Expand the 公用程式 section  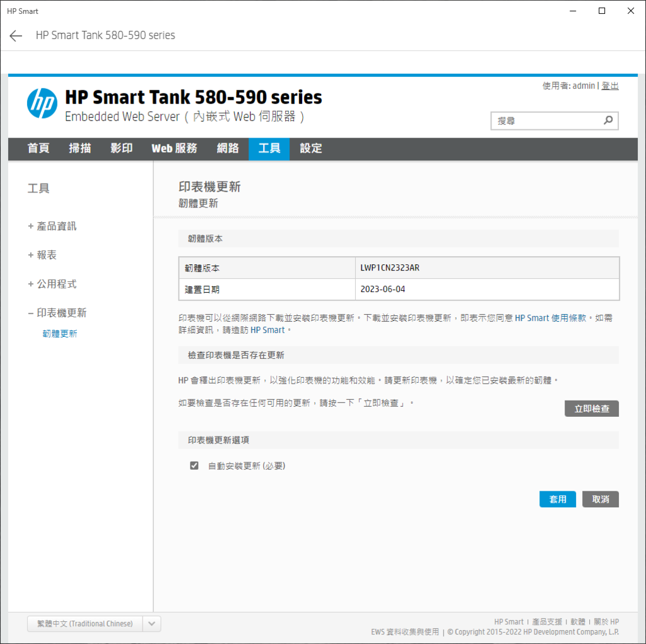tap(52, 284)
